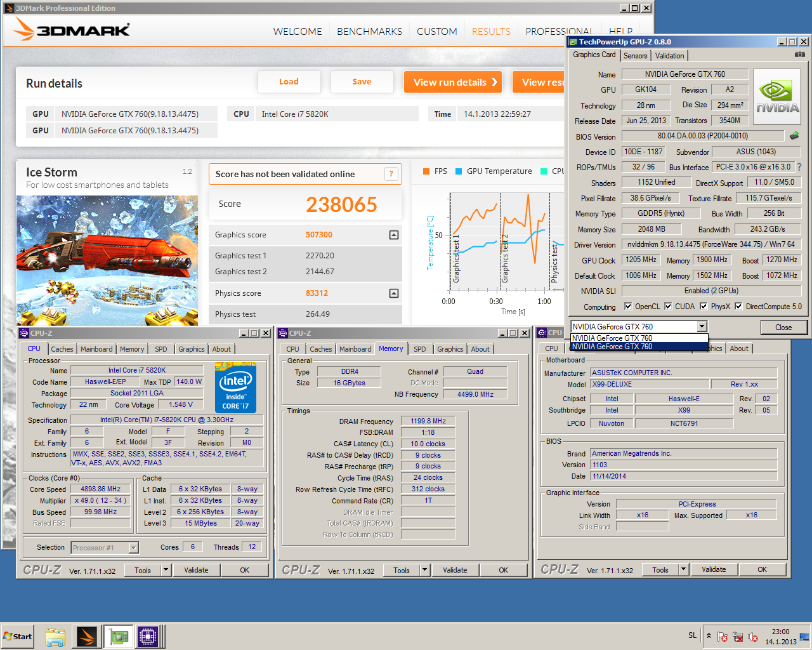This screenshot has width=812, height=650.
Task: Click the Core Speed value field
Action: point(100,489)
